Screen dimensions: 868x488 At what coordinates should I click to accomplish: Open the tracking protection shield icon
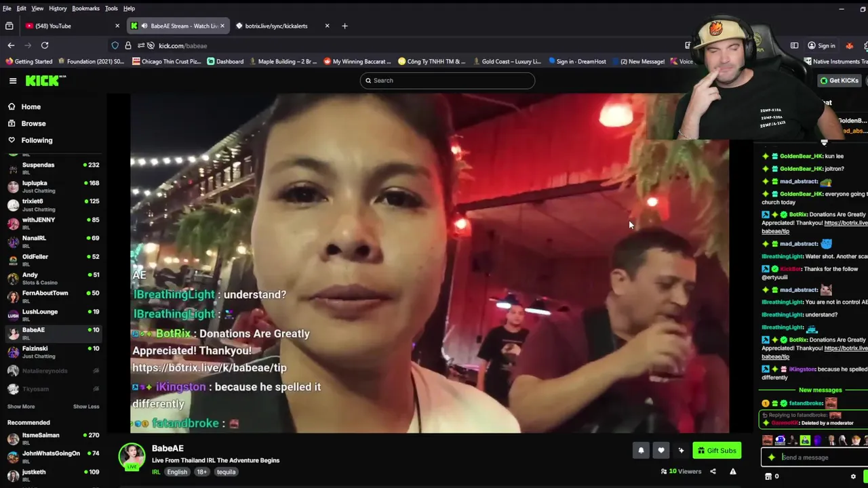(x=115, y=45)
